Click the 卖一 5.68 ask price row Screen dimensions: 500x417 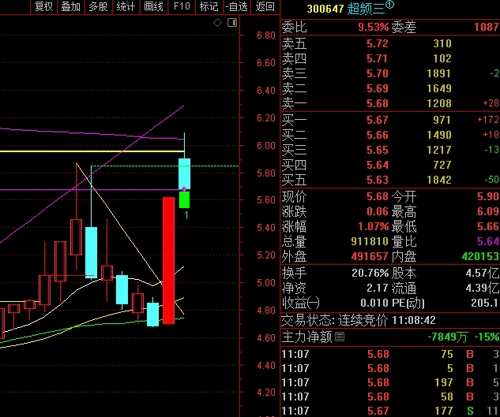coord(390,103)
